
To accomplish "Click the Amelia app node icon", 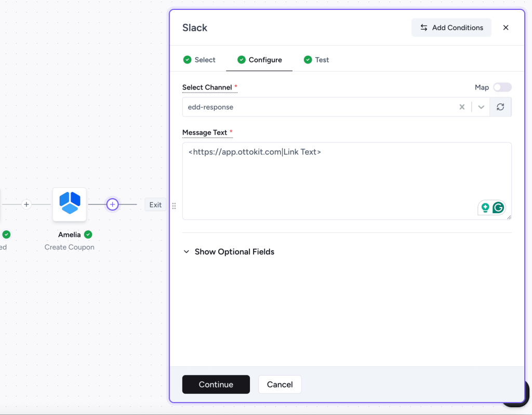I will 70,204.
